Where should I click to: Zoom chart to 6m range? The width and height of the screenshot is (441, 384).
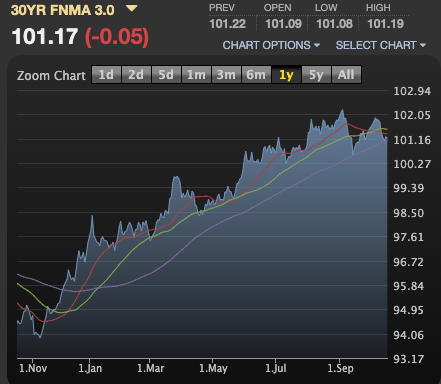(x=256, y=74)
